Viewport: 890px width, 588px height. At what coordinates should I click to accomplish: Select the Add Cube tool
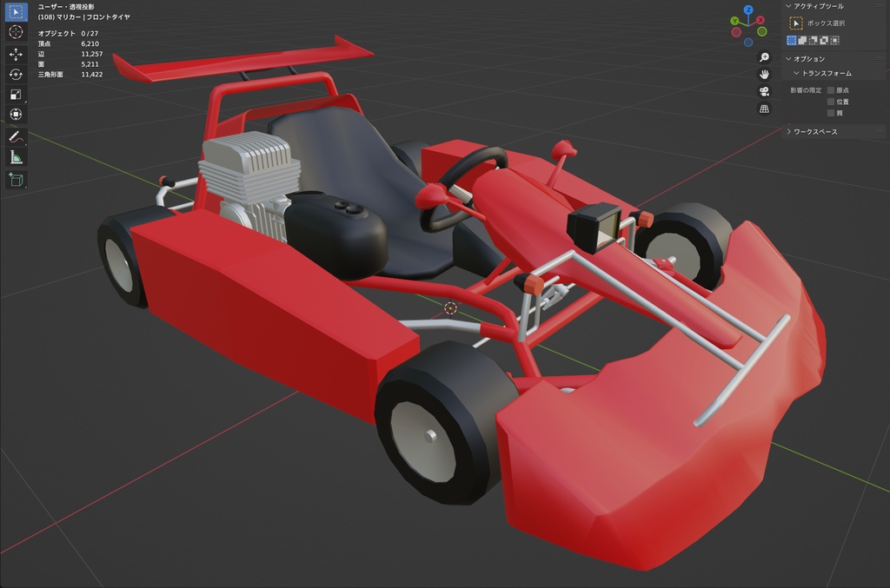(x=16, y=180)
